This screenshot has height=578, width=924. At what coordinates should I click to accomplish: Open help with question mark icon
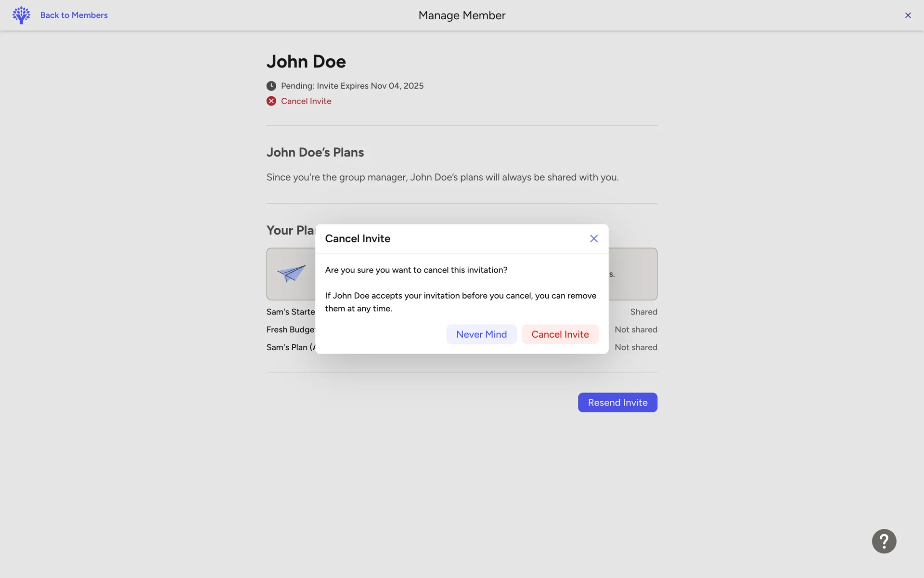[884, 541]
